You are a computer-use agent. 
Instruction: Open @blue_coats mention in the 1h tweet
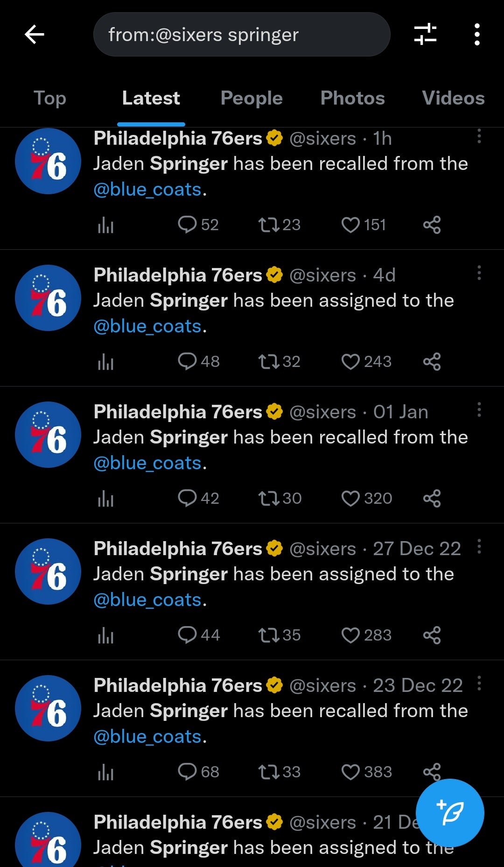pos(147,190)
